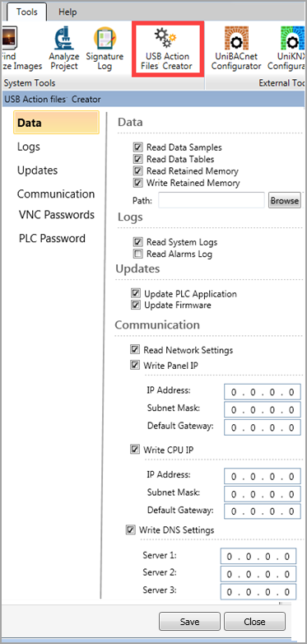Open the VNC Passwords section

[x=57, y=215]
